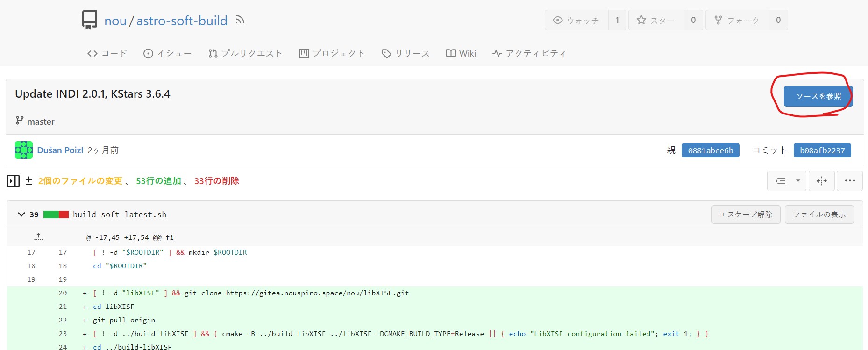Switch to the アクティビティ tab

[529, 53]
